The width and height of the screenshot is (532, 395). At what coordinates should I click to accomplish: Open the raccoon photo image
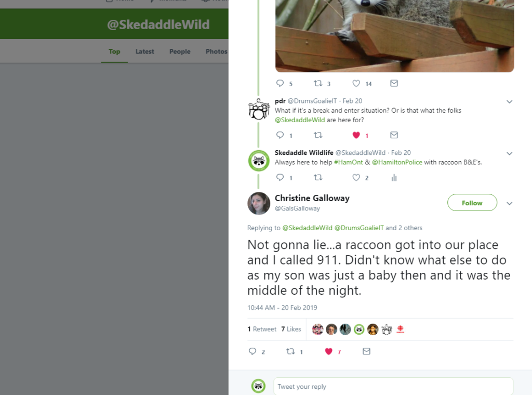(x=395, y=36)
